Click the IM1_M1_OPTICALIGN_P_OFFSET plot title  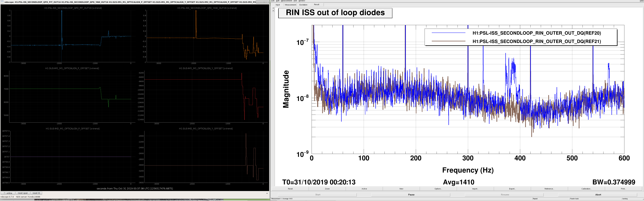(72, 68)
